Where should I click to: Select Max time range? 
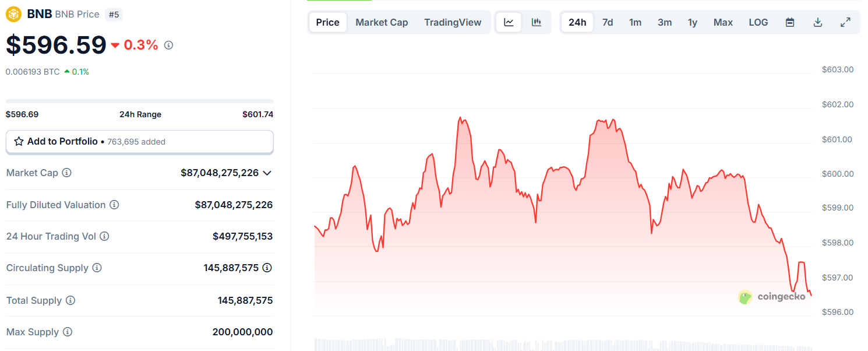click(x=723, y=22)
